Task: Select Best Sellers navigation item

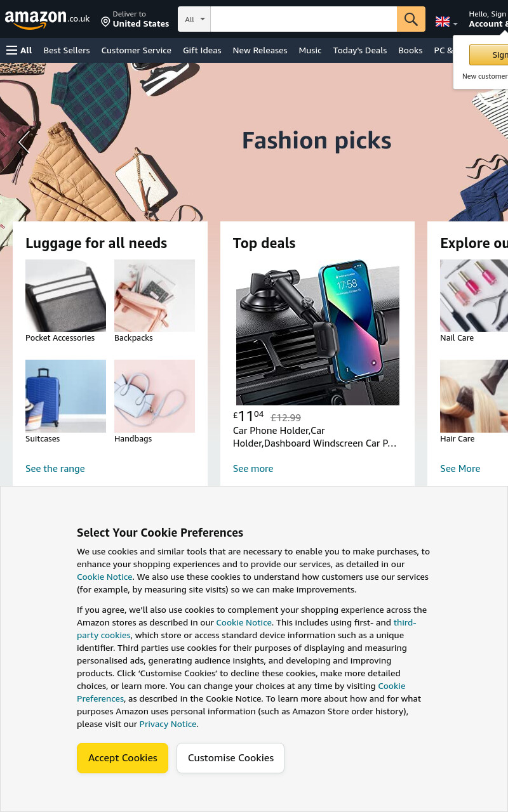Action: (x=67, y=50)
